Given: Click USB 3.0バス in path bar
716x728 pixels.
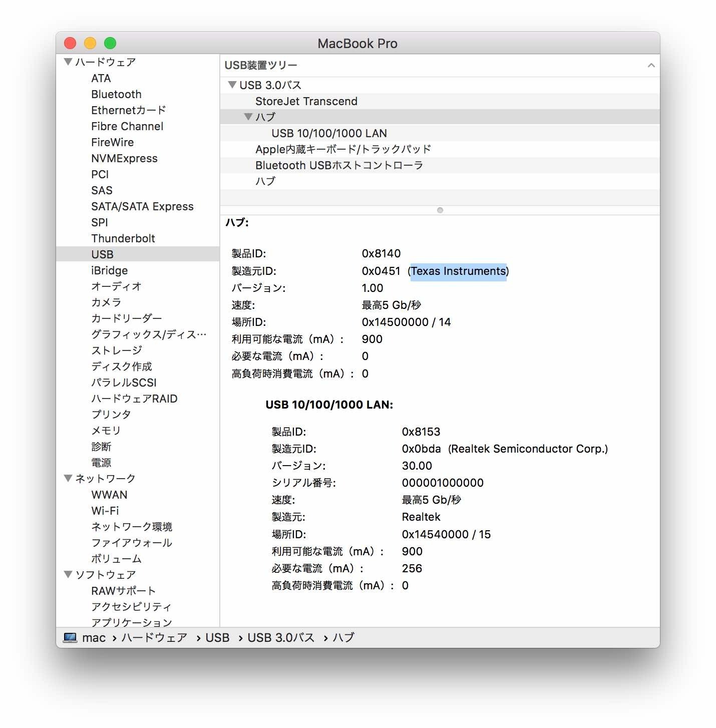Looking at the screenshot, I should 281,637.
